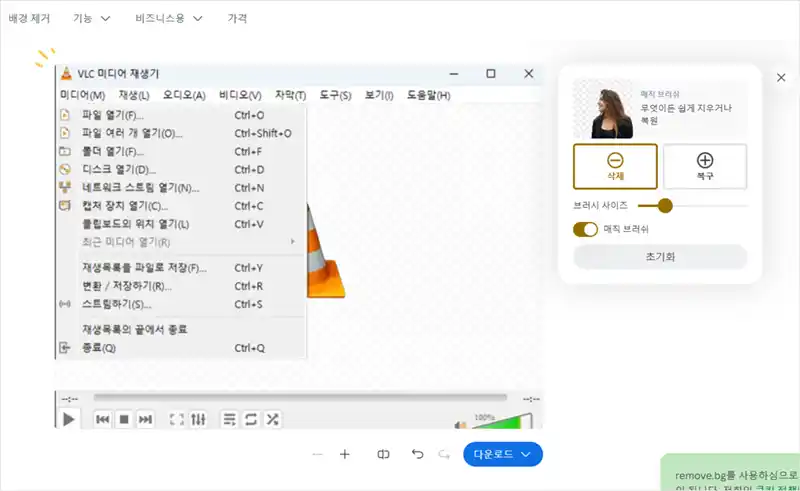Click the capture device icon
The width and height of the screenshot is (800, 491).
coord(65,205)
